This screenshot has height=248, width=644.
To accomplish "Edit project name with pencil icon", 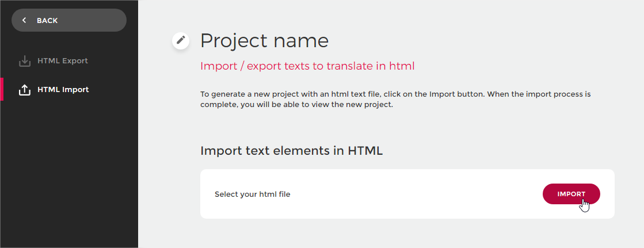I will 181,40.
